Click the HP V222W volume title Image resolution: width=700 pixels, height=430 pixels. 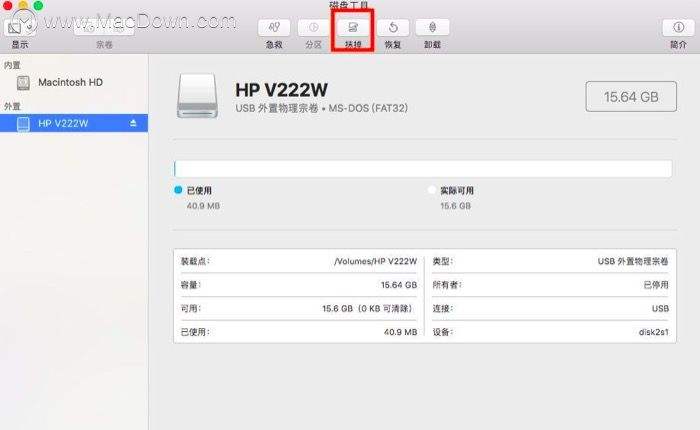(x=281, y=90)
